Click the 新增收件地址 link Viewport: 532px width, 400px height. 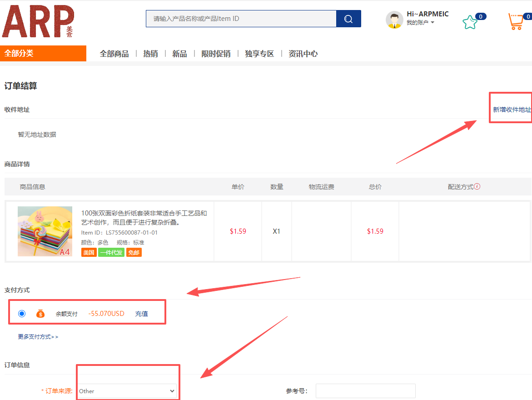click(x=512, y=110)
